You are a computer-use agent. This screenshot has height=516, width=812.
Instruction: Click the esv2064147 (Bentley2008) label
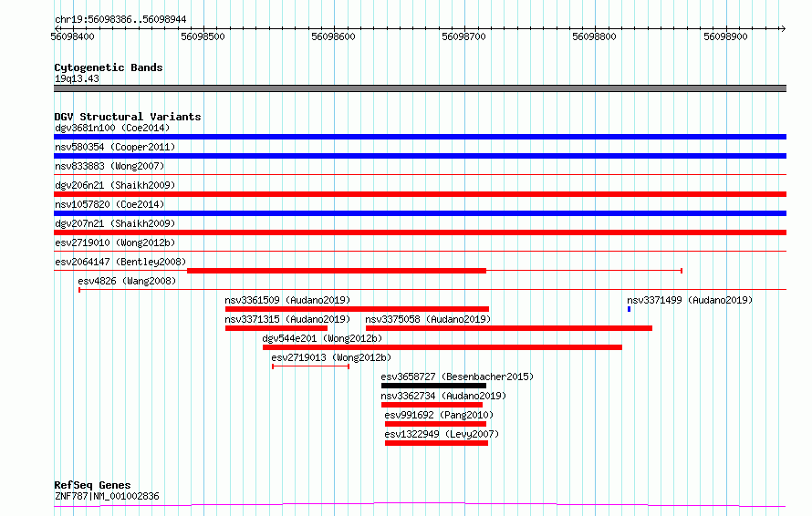[x=120, y=262]
